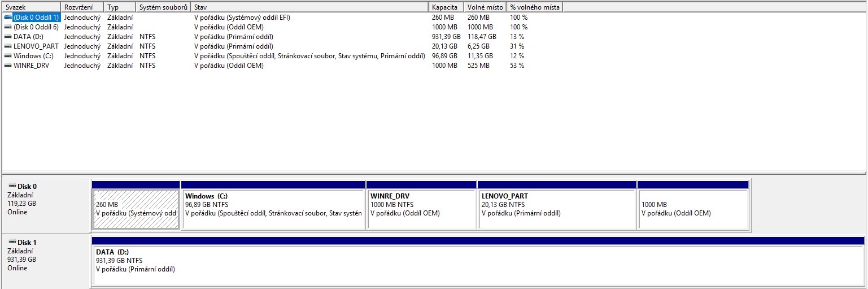Click the volume icon next to LENOVO_PART in list
The width and height of the screenshot is (868, 289).
click(8, 46)
